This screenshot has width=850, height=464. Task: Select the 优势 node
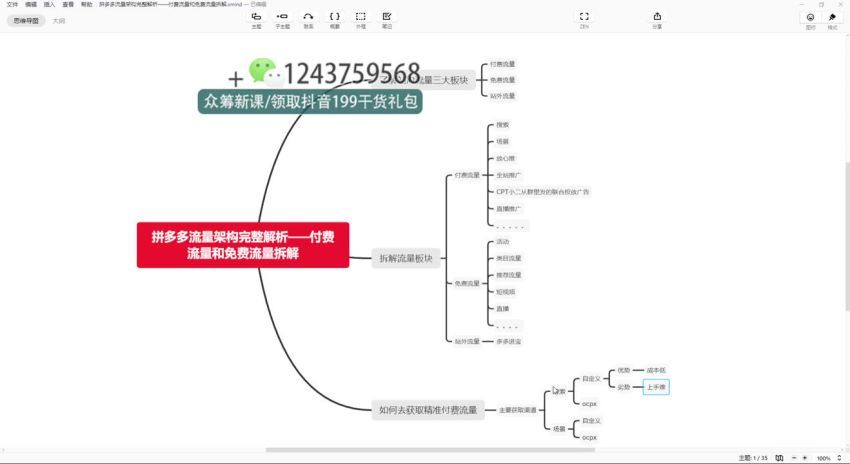(623, 370)
